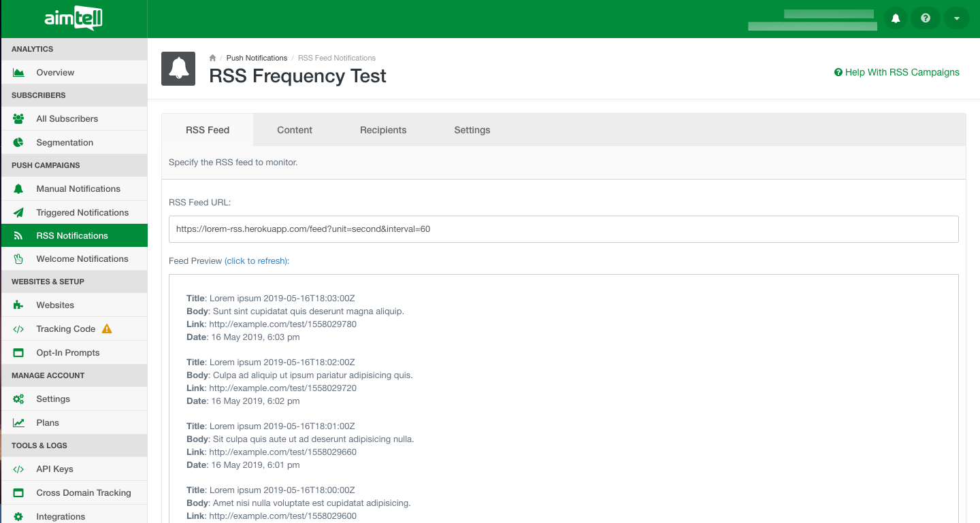Image resolution: width=980 pixels, height=523 pixels.
Task: Click the aimtell logo
Action: pos(73,19)
